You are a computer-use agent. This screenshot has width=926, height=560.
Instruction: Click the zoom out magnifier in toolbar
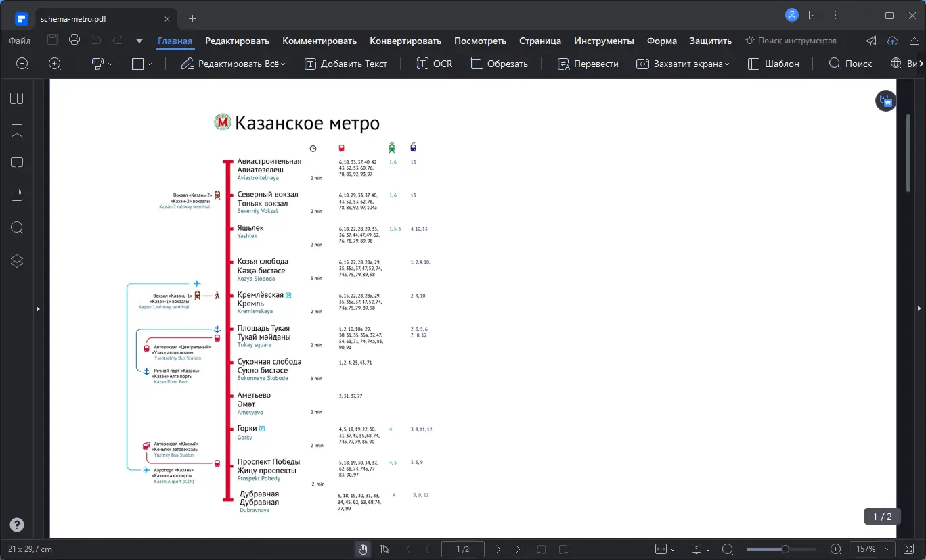[22, 64]
